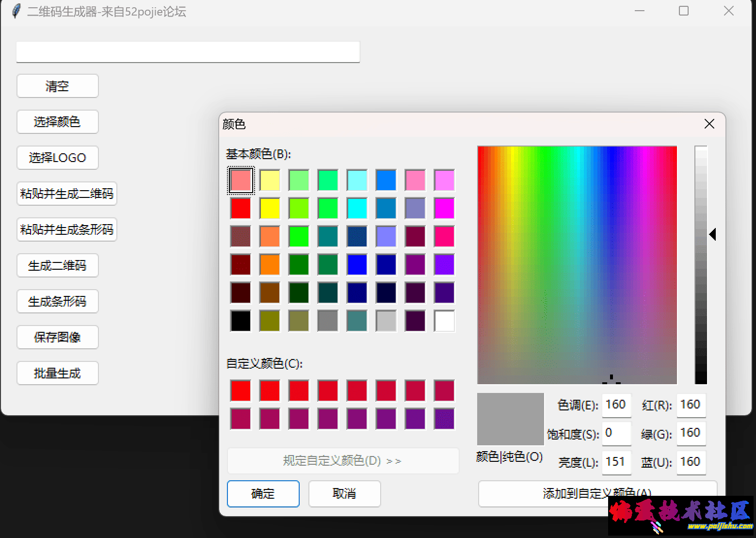Click the luminance slider arrow marker

[712, 234]
